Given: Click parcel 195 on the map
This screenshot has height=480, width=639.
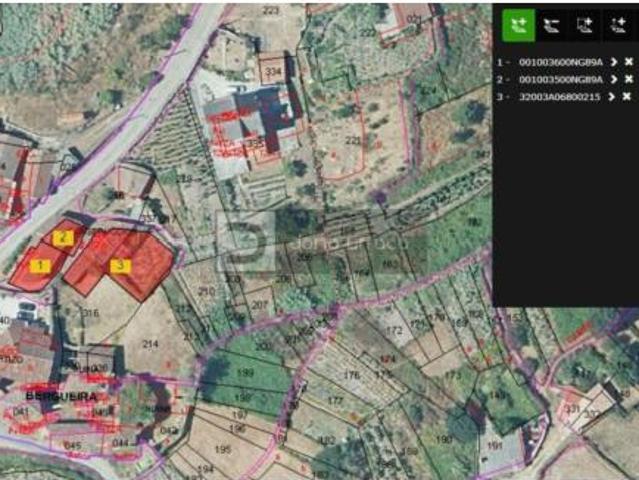Looking at the screenshot, I should pos(223,449).
